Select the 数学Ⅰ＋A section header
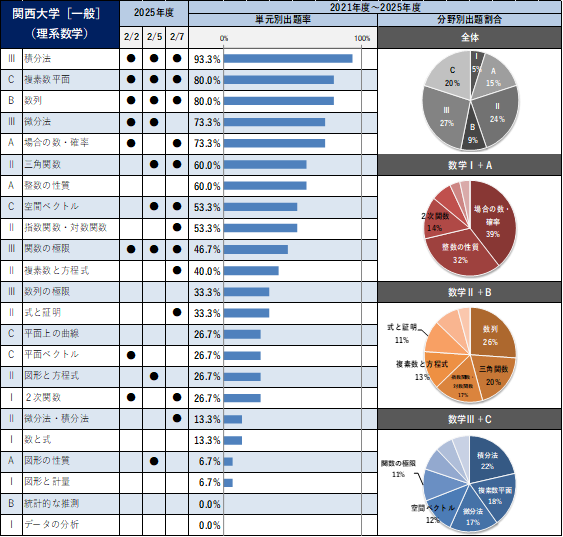 click(469, 165)
